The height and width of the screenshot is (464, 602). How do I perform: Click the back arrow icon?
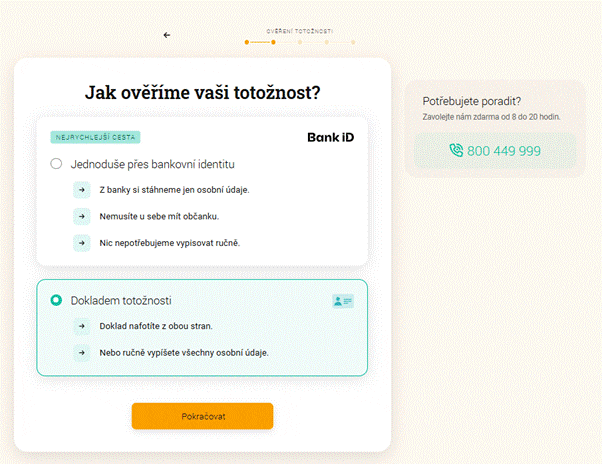point(167,35)
